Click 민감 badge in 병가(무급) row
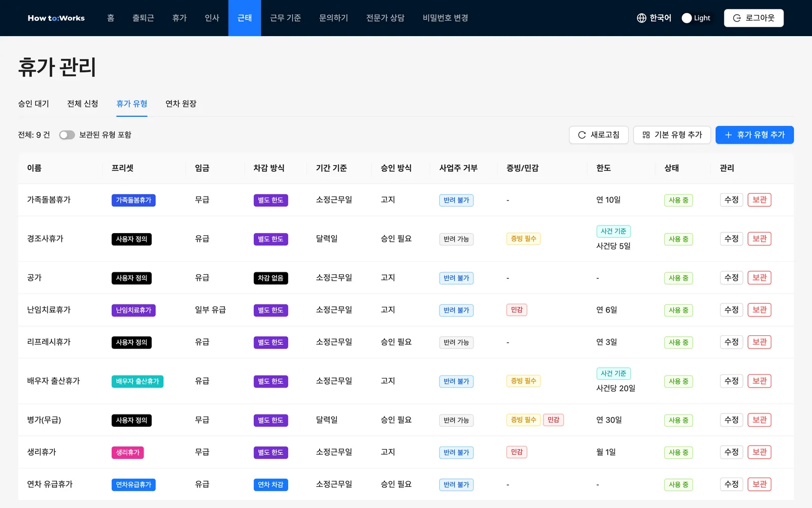Image resolution: width=812 pixels, height=508 pixels. tap(553, 420)
